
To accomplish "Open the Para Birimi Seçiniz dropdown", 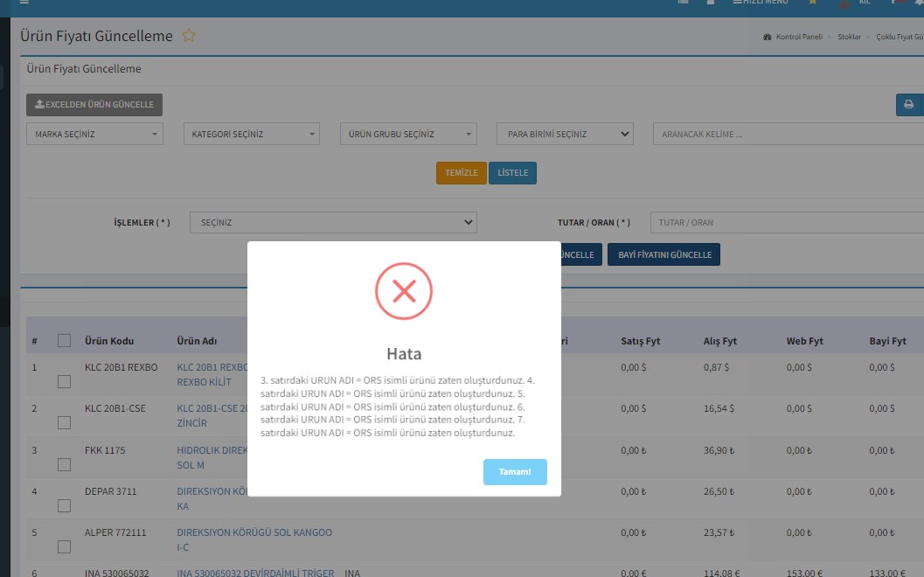I will pos(564,135).
